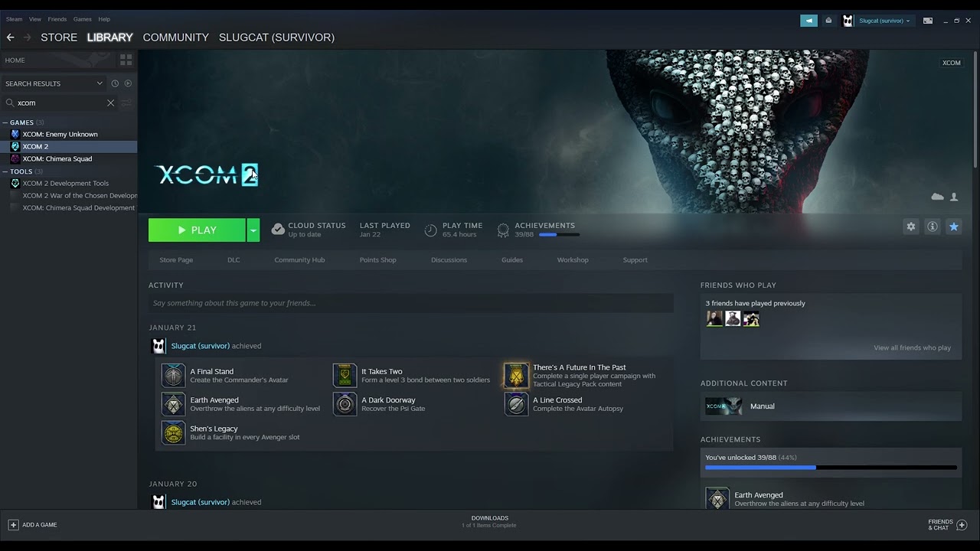
Task: Click Slugcat (survivor) name under January 21
Action: (x=201, y=346)
